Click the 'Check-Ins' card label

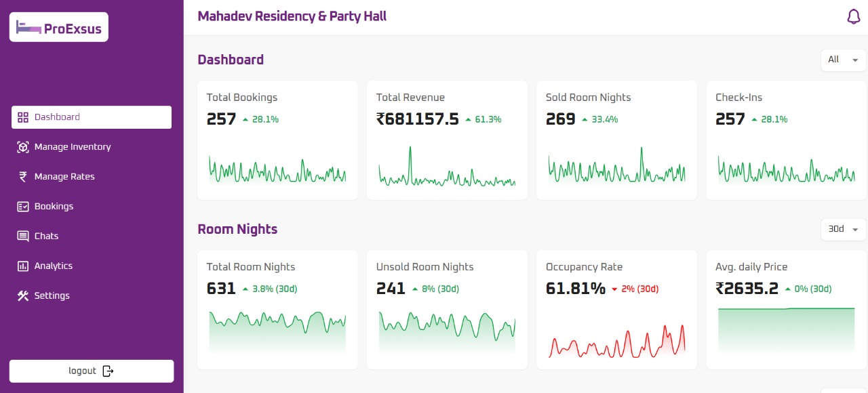tap(739, 98)
